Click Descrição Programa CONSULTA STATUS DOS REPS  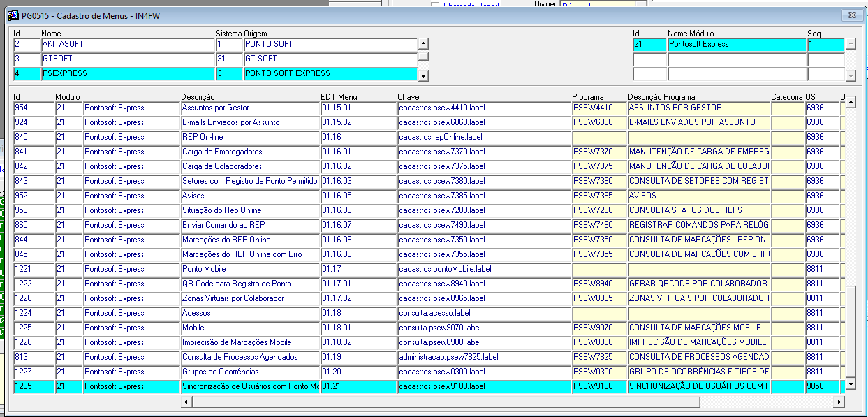pos(699,210)
